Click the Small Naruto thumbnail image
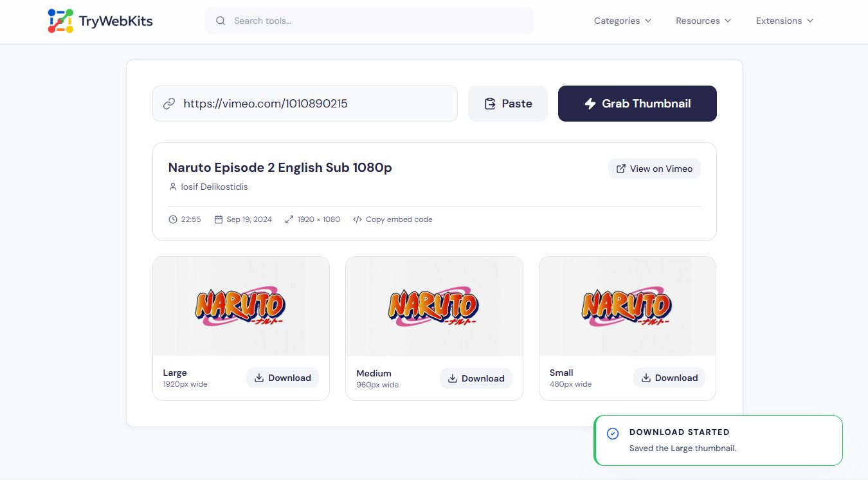The height and width of the screenshot is (480, 868). [628, 306]
